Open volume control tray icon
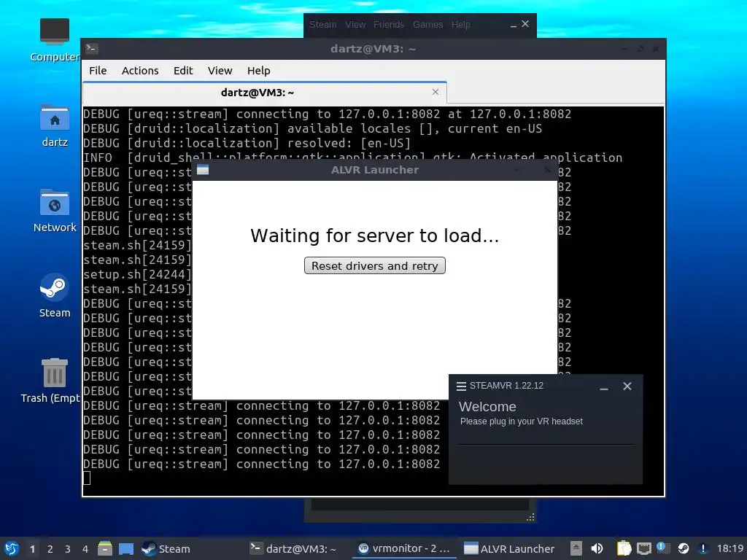Viewport: 747px width, 560px height. 597,548
